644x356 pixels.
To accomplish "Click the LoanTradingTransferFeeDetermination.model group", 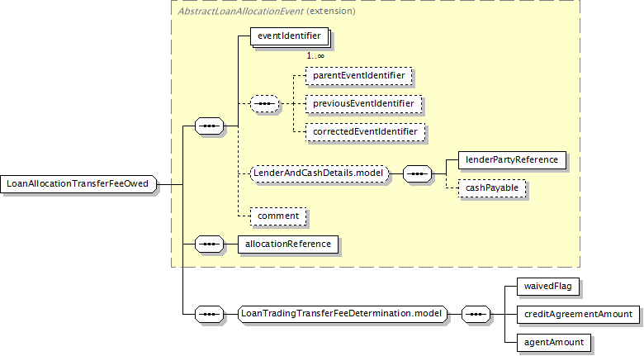I will pos(342,314).
